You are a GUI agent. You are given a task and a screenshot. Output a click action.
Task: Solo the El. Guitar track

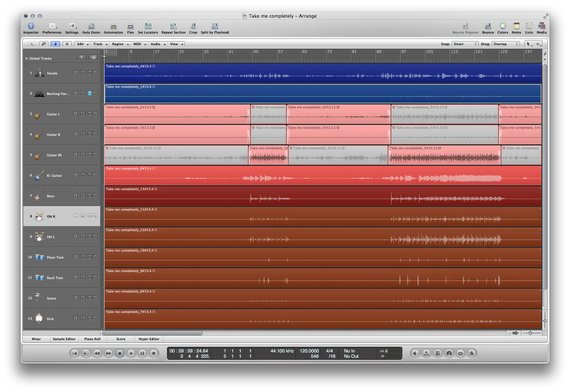coord(95,175)
